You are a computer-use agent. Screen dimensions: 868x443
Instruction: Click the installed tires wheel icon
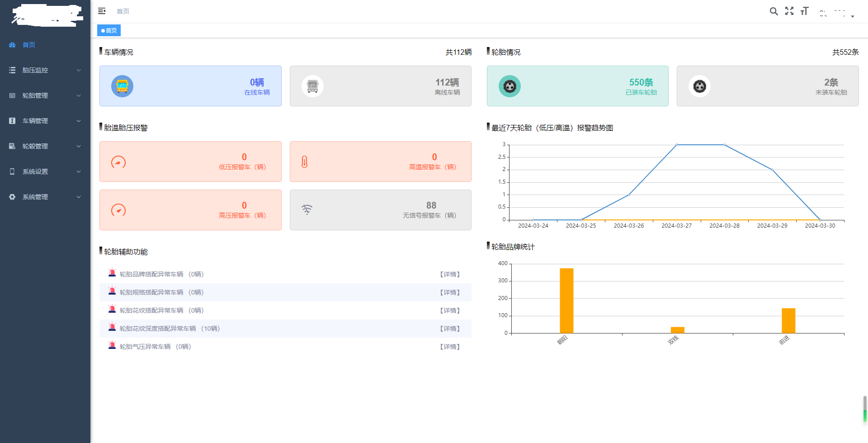pos(509,86)
